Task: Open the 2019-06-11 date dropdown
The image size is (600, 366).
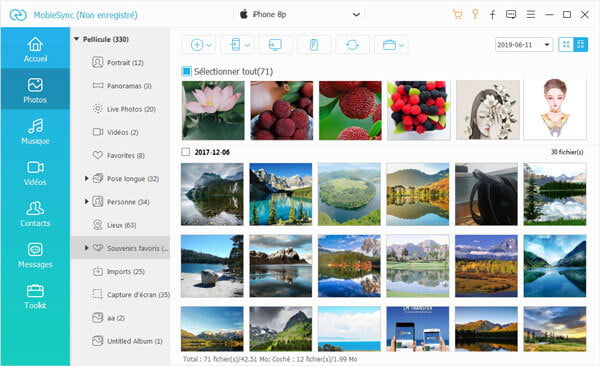Action: pos(523,45)
